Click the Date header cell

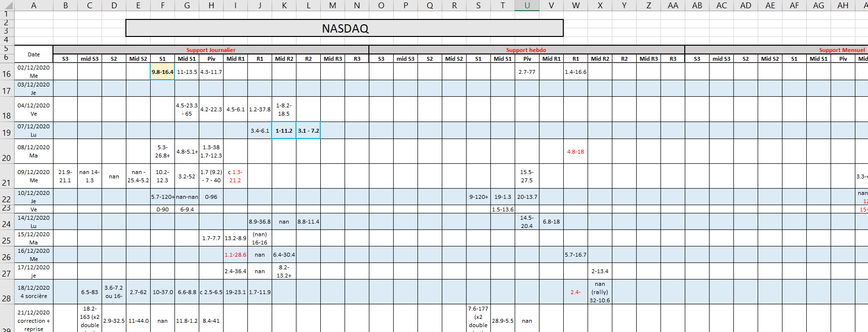[34, 54]
